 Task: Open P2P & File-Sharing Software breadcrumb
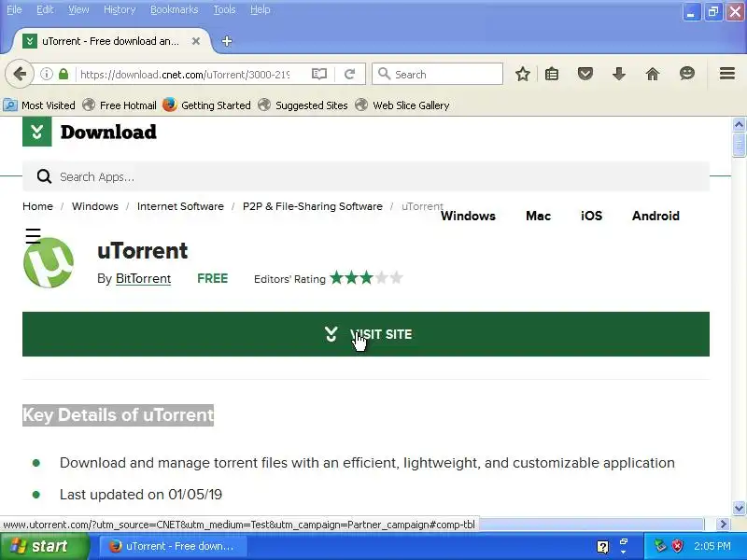click(313, 206)
